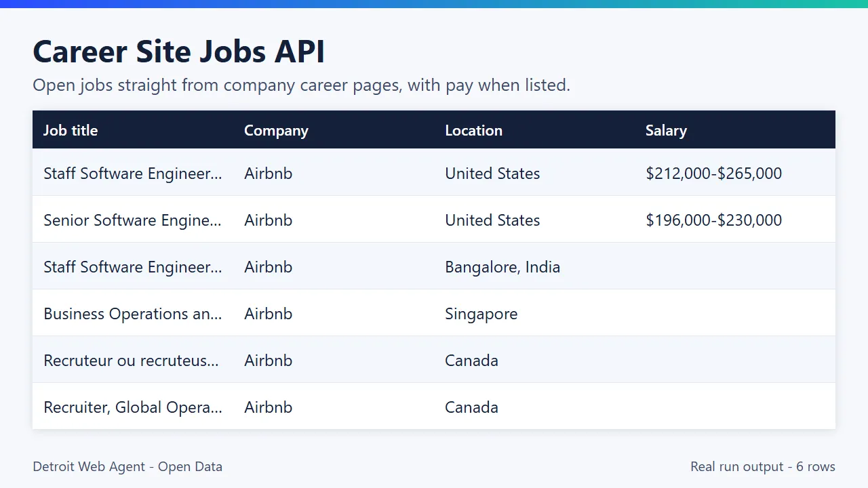The height and width of the screenshot is (488, 868).
Task: Click the "Salary" column header
Action: coord(666,130)
